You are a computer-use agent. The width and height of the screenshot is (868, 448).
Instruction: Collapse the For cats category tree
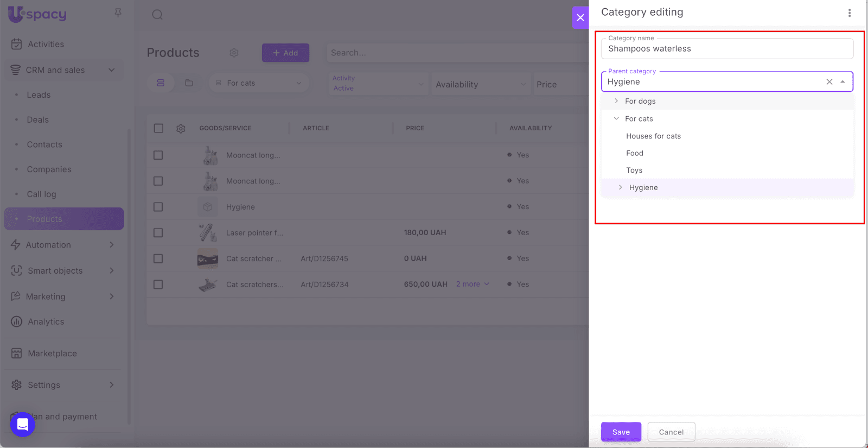pyautogui.click(x=616, y=118)
